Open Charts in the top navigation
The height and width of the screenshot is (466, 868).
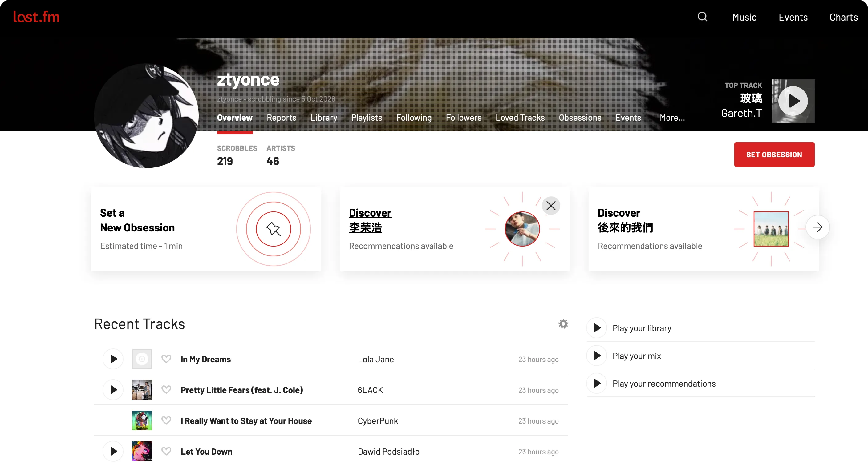pyautogui.click(x=843, y=17)
